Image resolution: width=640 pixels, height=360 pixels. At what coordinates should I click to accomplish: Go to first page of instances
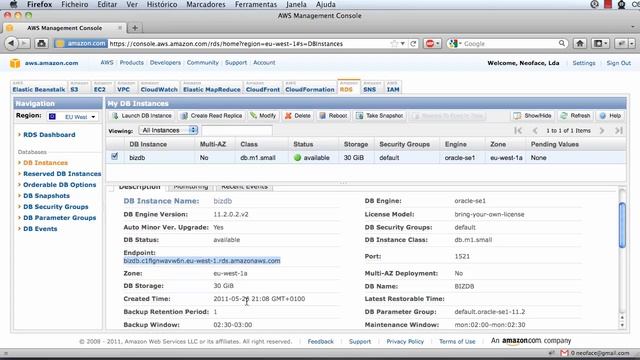pos(518,131)
